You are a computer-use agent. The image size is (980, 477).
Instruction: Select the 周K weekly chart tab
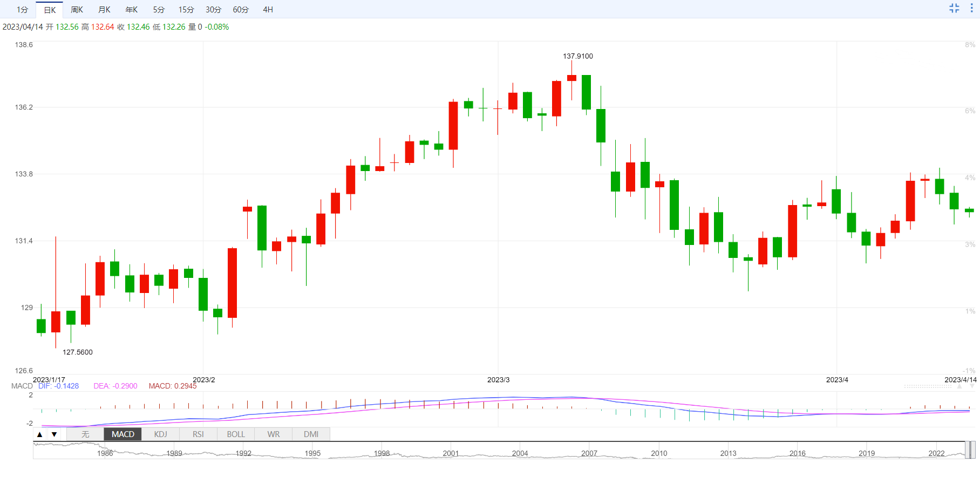[77, 10]
